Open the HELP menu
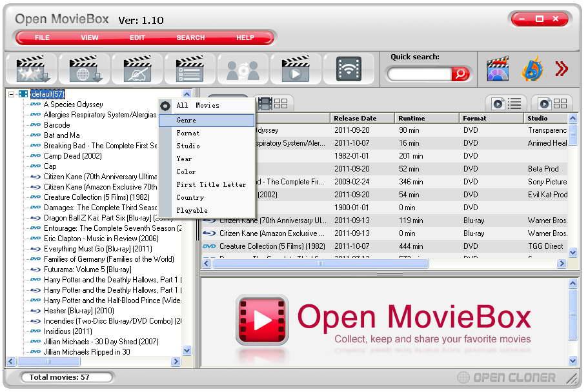The height and width of the screenshot is (392, 588). tap(245, 37)
